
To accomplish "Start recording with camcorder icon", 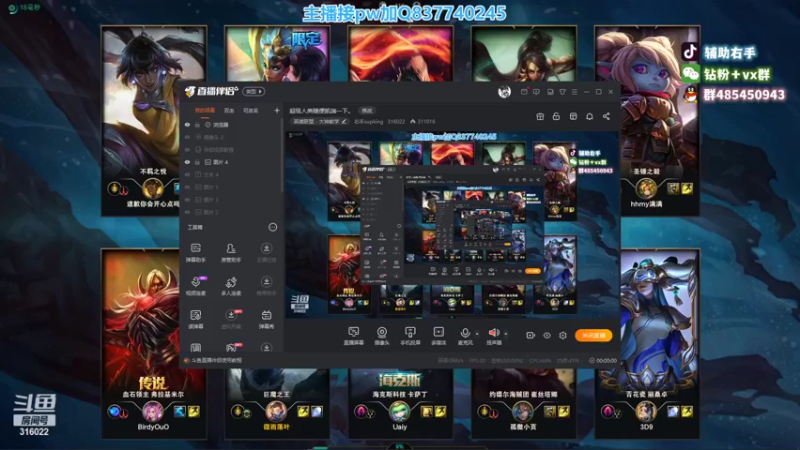I will click(530, 335).
